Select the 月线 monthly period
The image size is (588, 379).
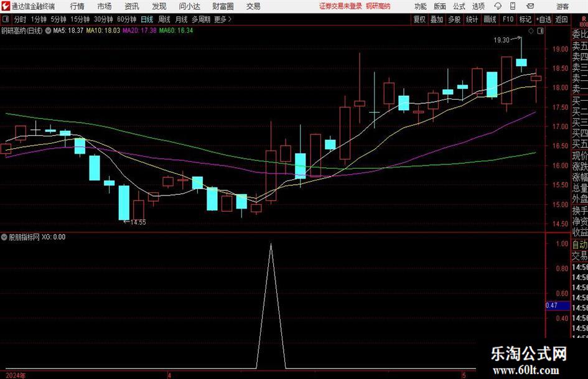pos(181,19)
